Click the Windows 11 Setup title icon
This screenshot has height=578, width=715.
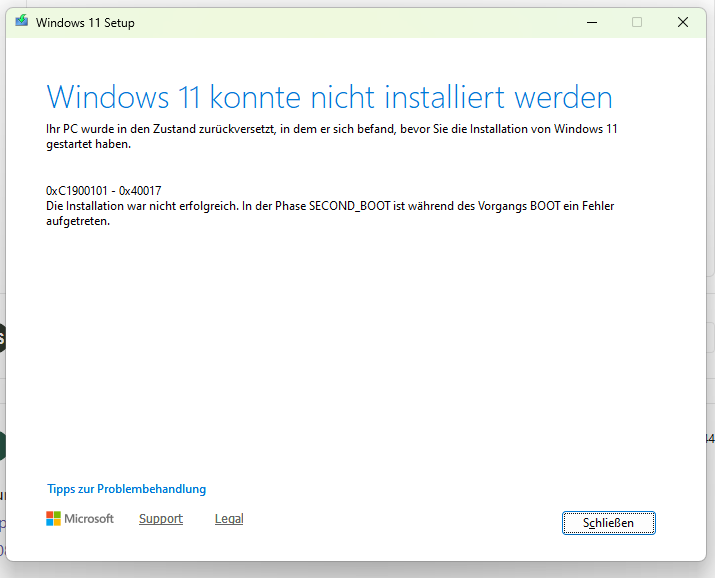[21, 21]
